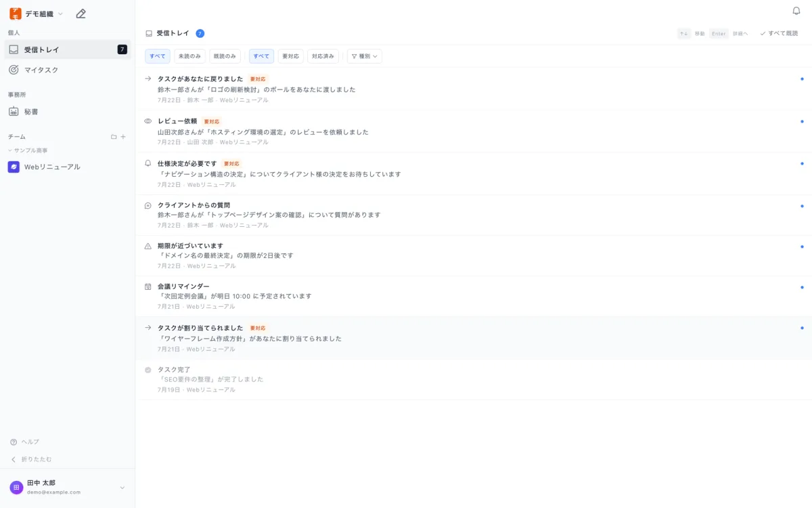Toggle unread dot on 期限が近づいています
The height and width of the screenshot is (508, 812).
802,247
